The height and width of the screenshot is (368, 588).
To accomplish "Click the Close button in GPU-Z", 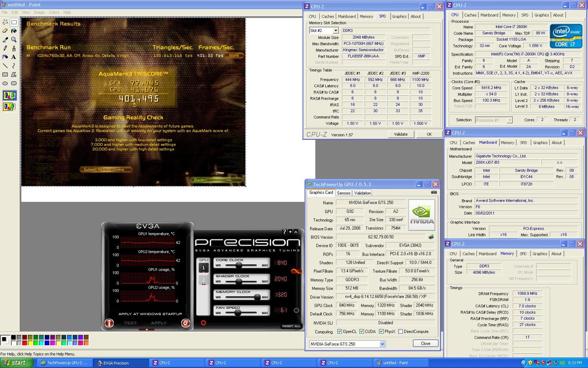I will click(x=426, y=343).
